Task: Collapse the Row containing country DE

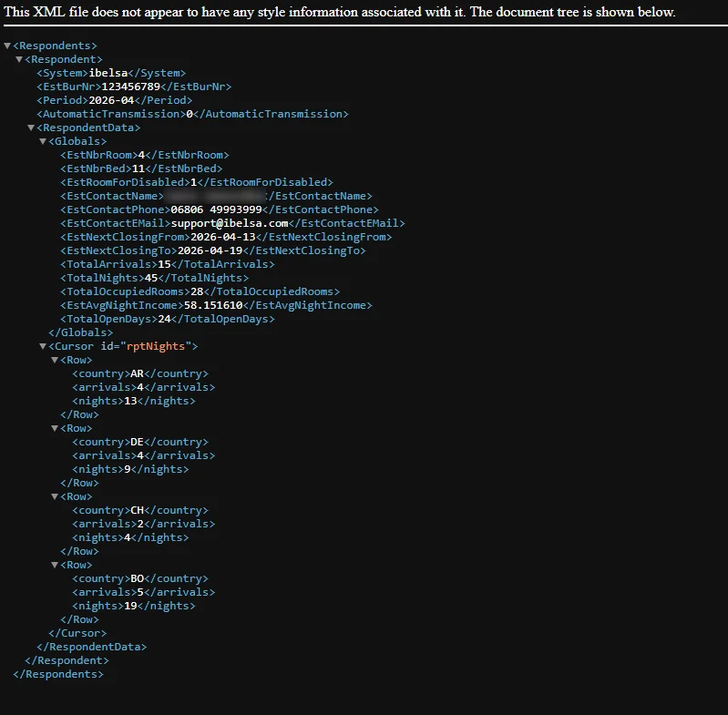Action: [x=55, y=428]
